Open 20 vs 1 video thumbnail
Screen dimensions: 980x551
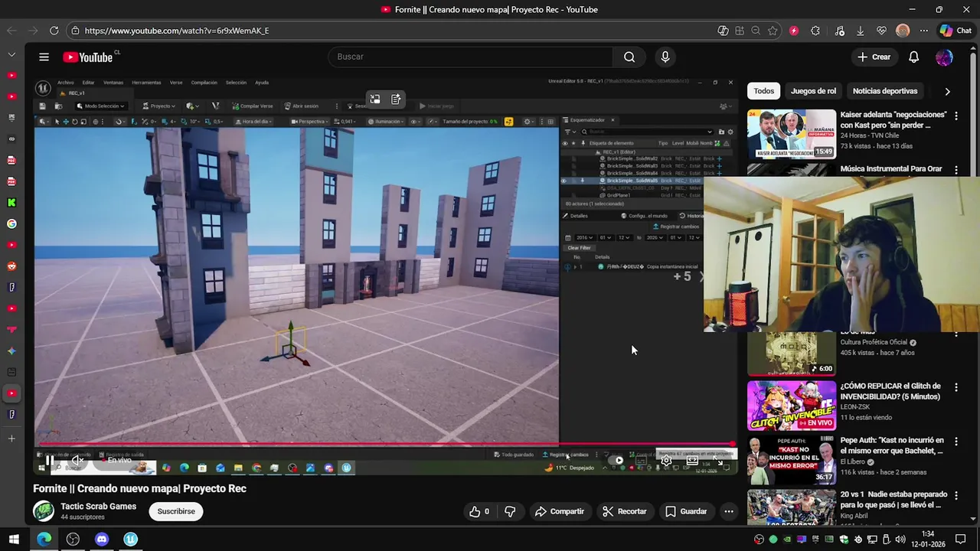tap(792, 507)
